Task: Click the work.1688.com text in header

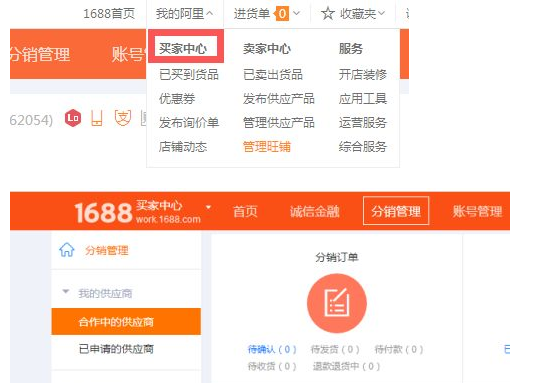Action: pos(168,219)
